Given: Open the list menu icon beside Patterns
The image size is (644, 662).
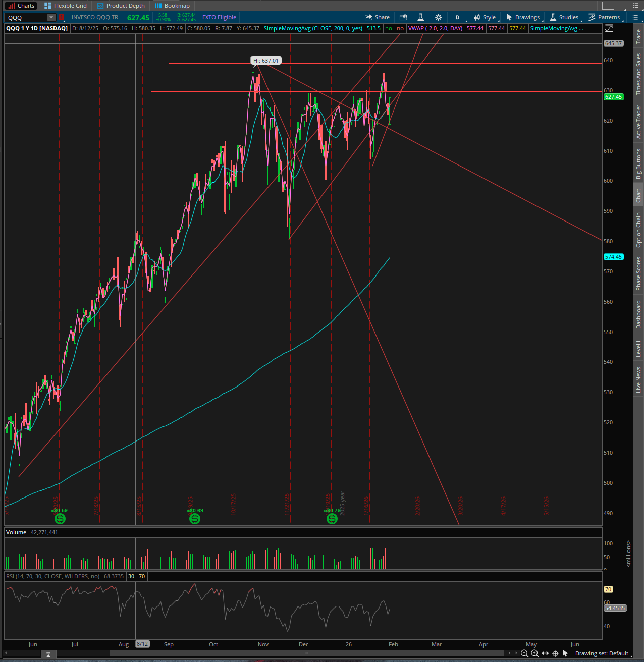Looking at the screenshot, I should [x=635, y=17].
